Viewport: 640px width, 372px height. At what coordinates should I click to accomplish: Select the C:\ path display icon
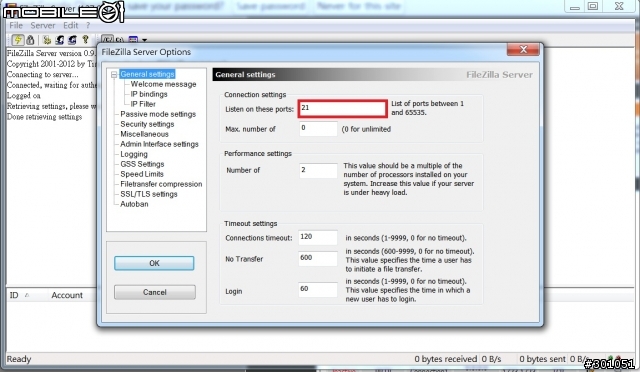pyautogui.click(x=120, y=40)
